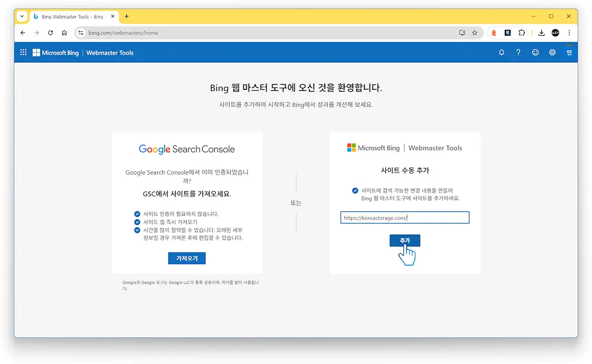This screenshot has width=592, height=364.
Task: Click the R extension icon in the toolbar
Action: 508,32
